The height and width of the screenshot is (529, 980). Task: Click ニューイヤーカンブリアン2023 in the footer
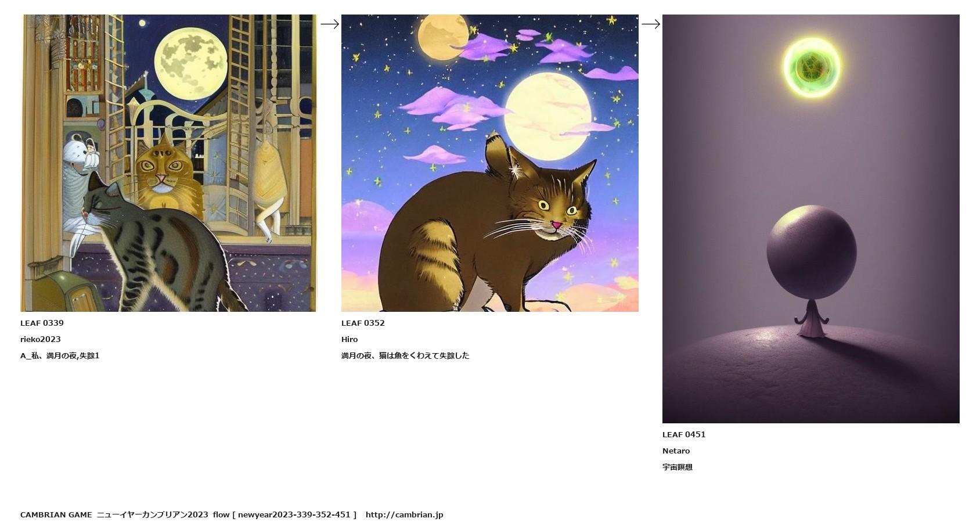152,514
